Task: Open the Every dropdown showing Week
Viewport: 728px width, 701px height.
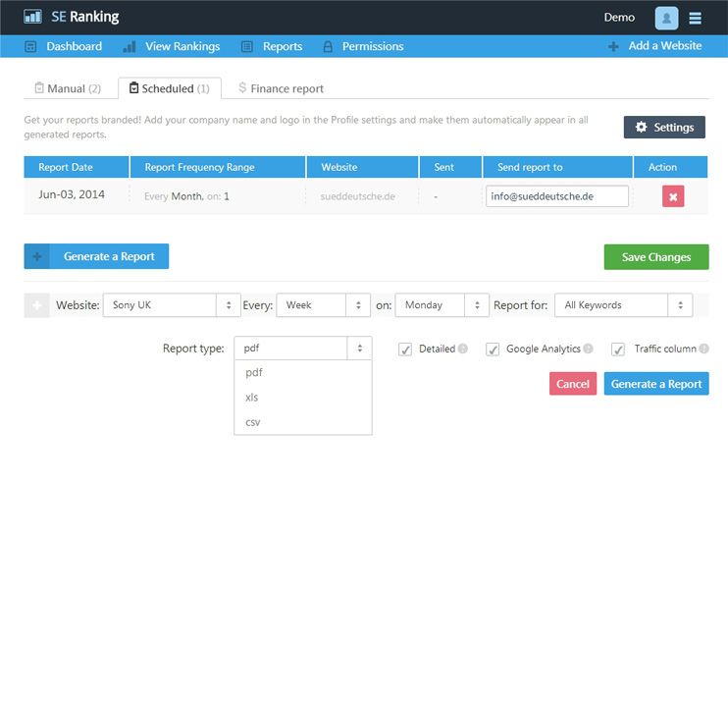Action: (323, 305)
